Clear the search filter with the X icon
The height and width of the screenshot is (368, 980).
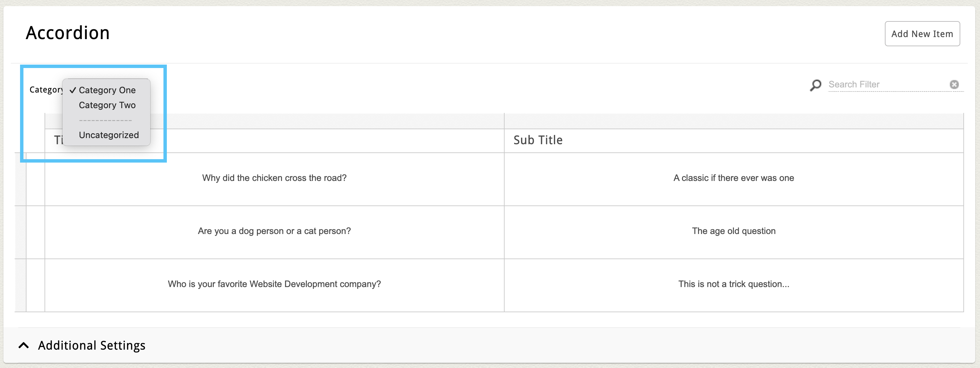tap(954, 85)
